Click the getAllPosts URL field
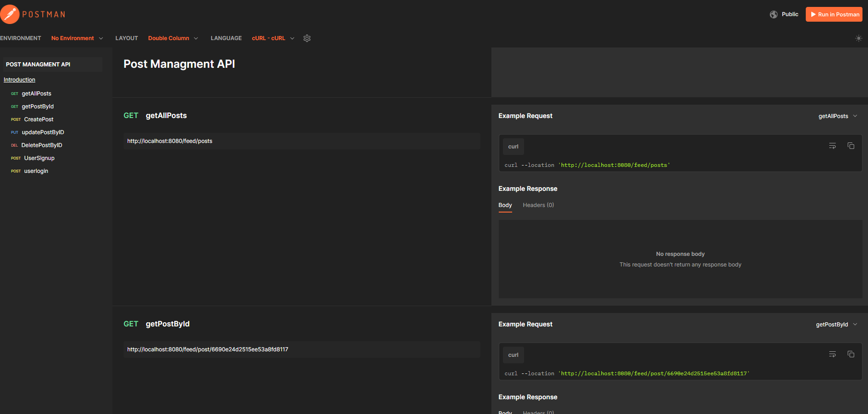This screenshot has height=414, width=868. click(x=301, y=141)
